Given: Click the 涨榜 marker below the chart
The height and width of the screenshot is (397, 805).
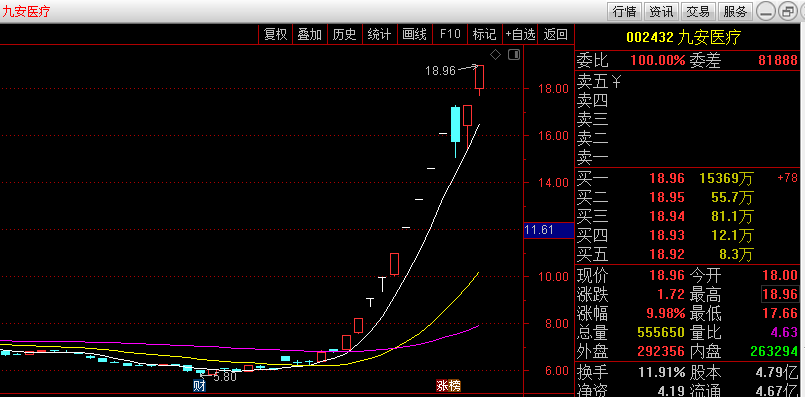Looking at the screenshot, I should coord(448,386).
